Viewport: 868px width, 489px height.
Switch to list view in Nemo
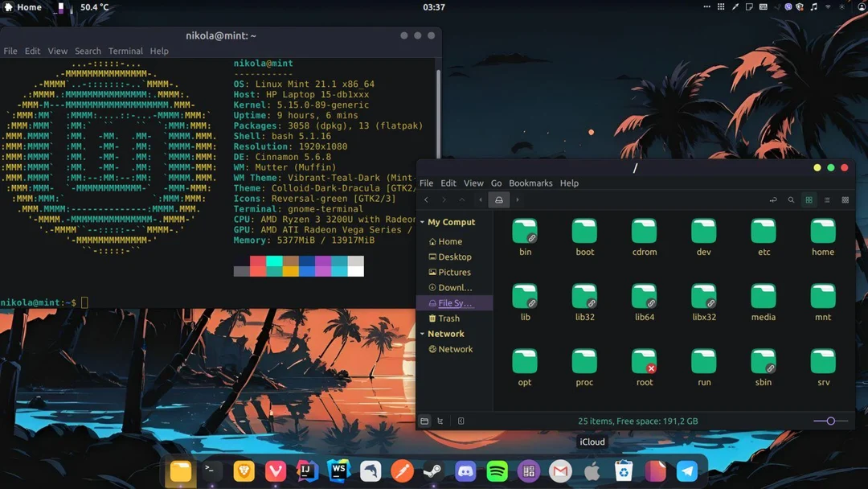pos(826,199)
